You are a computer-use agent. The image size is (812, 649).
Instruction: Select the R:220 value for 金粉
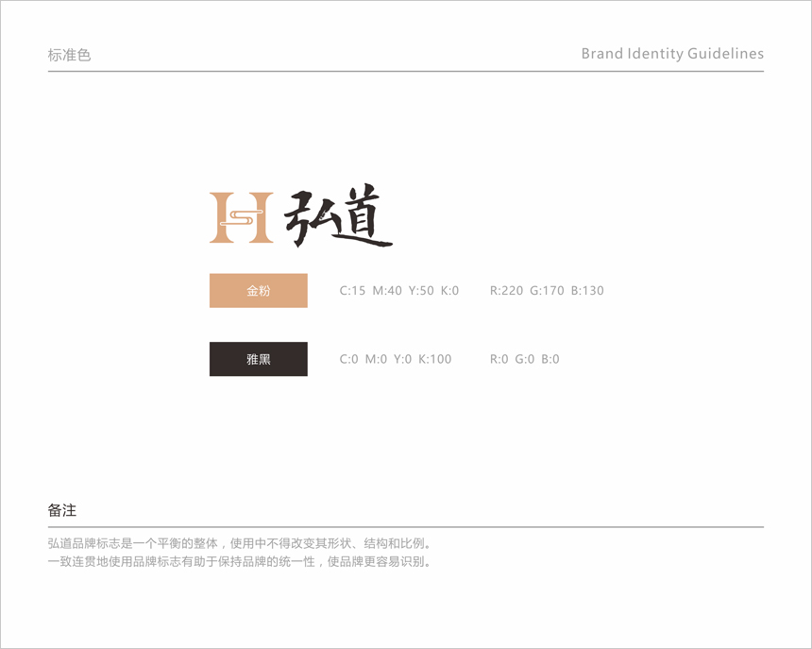click(x=506, y=291)
